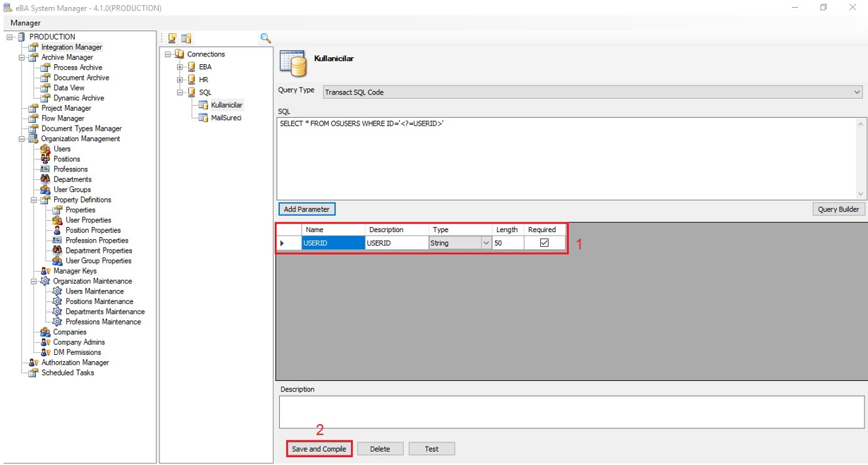Open the Manager menu
868x465 pixels.
25,23
